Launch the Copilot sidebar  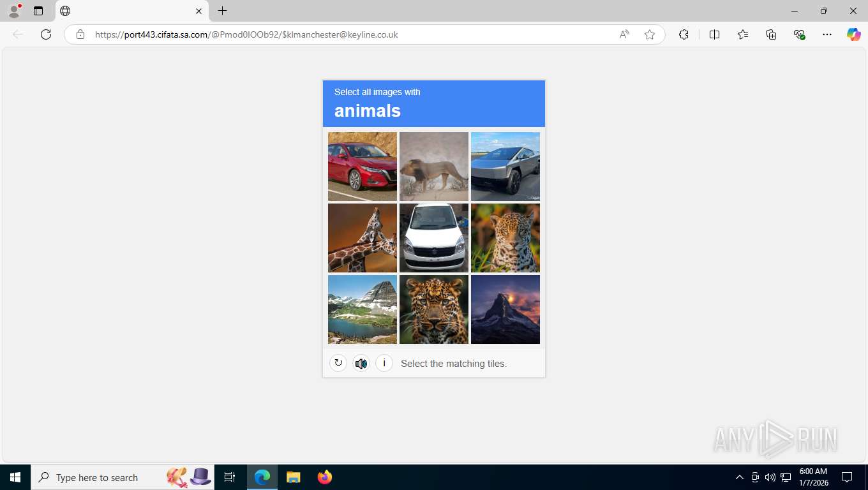[853, 34]
